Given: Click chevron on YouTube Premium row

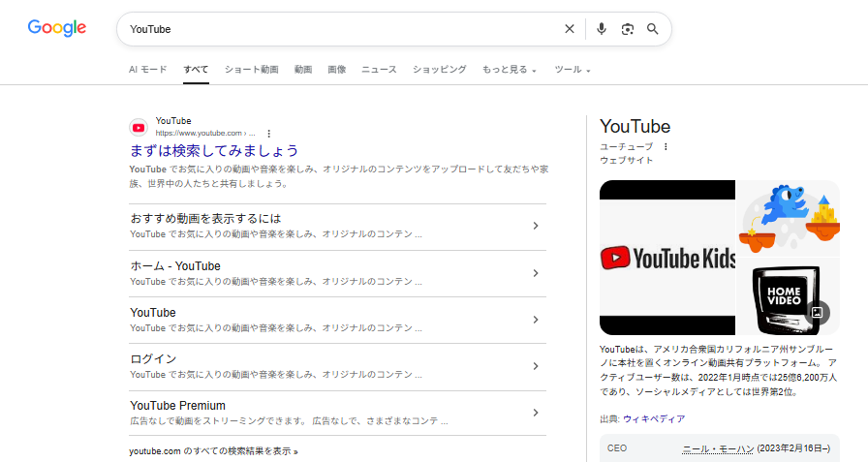Looking at the screenshot, I should pyautogui.click(x=536, y=413).
